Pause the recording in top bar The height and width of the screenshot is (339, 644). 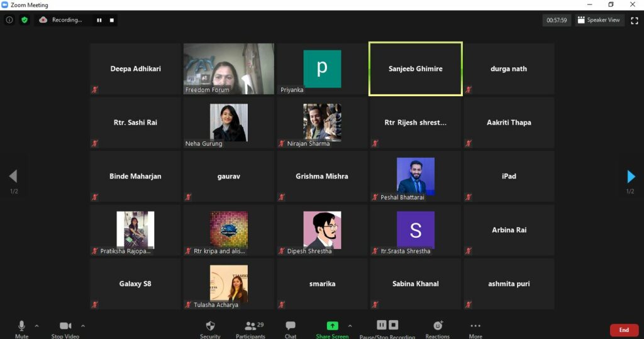tap(99, 20)
